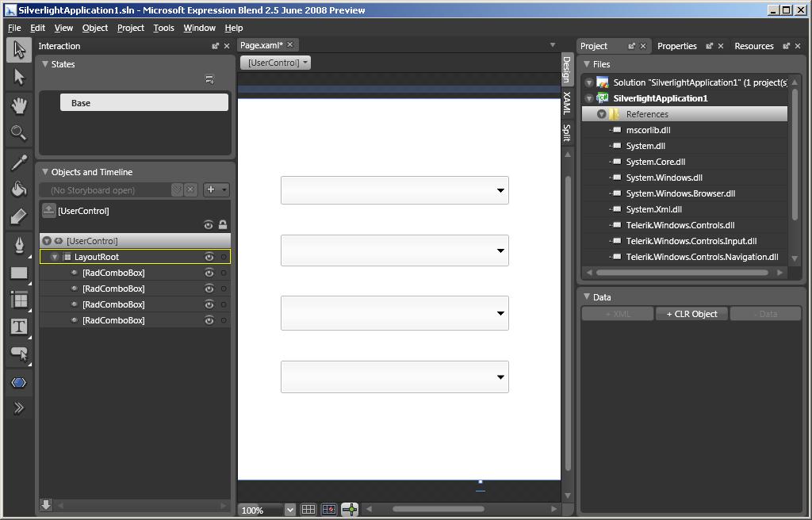Select the Pan hand tool
812x520 pixels.
coord(19,105)
